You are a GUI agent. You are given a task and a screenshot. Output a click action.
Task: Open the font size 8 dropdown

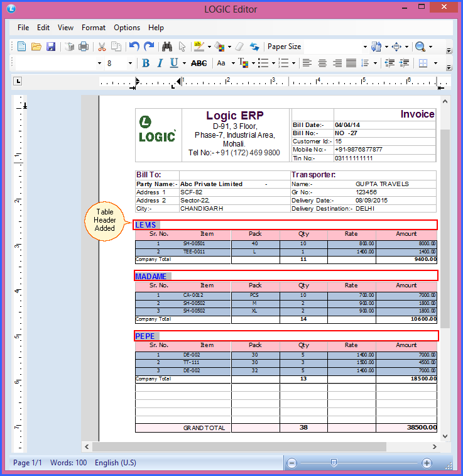[x=130, y=63]
